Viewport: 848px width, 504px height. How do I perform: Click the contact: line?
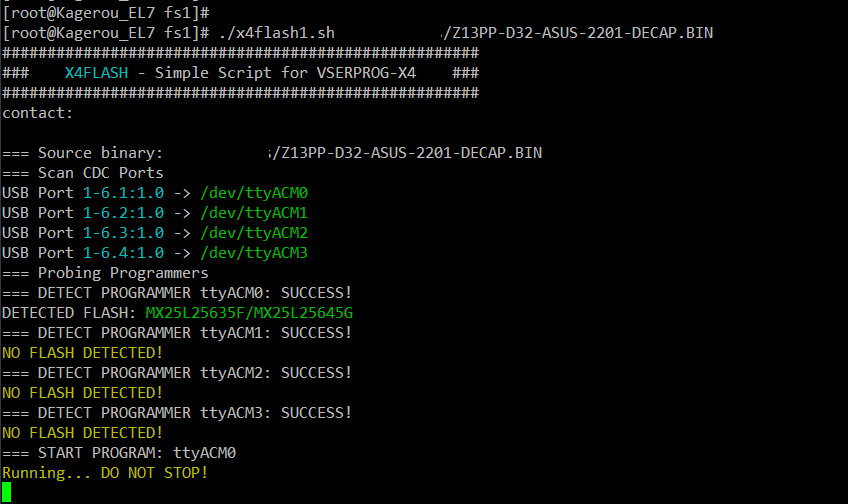pyautogui.click(x=37, y=113)
